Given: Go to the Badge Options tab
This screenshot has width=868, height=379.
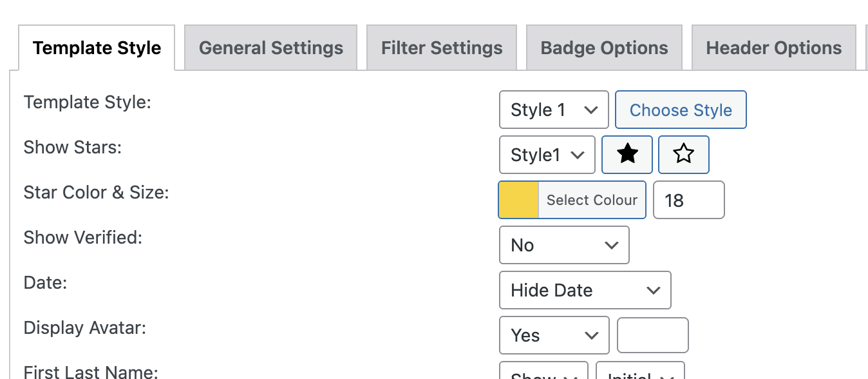Looking at the screenshot, I should click(x=604, y=48).
